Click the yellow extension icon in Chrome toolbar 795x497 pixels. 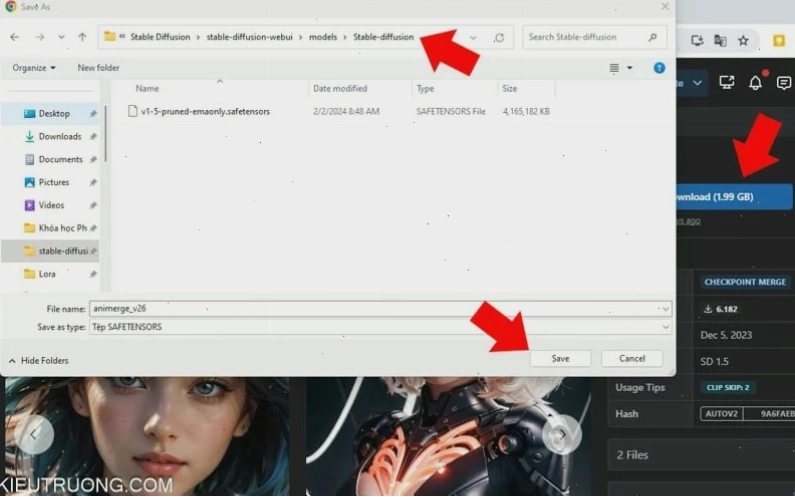779,41
